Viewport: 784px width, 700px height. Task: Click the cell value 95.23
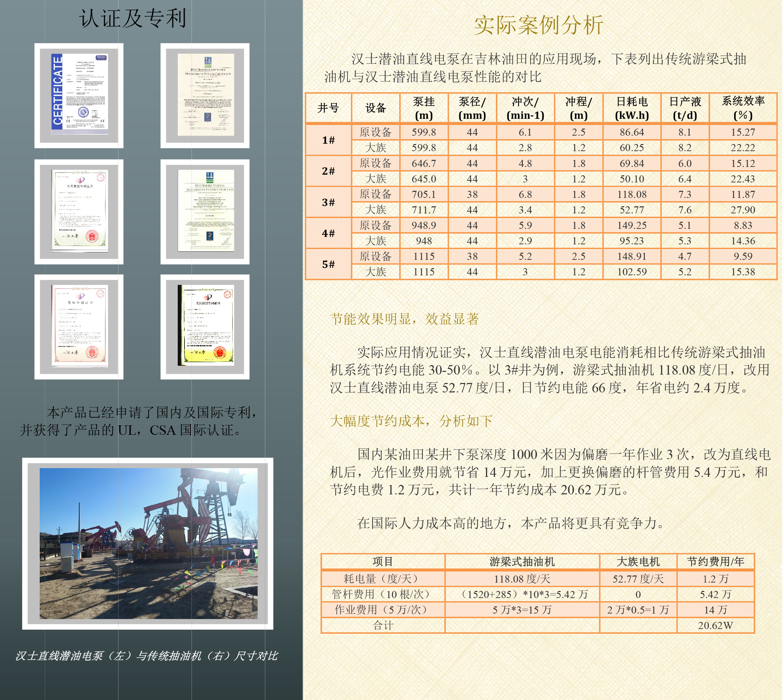(x=632, y=241)
